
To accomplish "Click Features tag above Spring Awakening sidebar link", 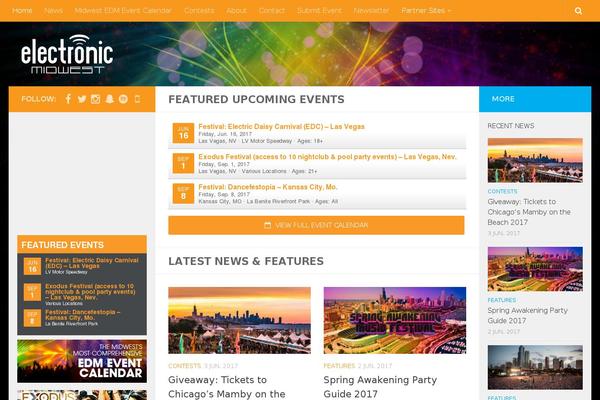I will [x=502, y=300].
